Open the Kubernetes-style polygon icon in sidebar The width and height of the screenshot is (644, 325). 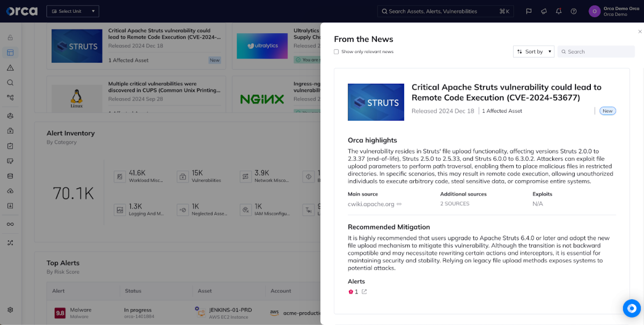coord(10,116)
